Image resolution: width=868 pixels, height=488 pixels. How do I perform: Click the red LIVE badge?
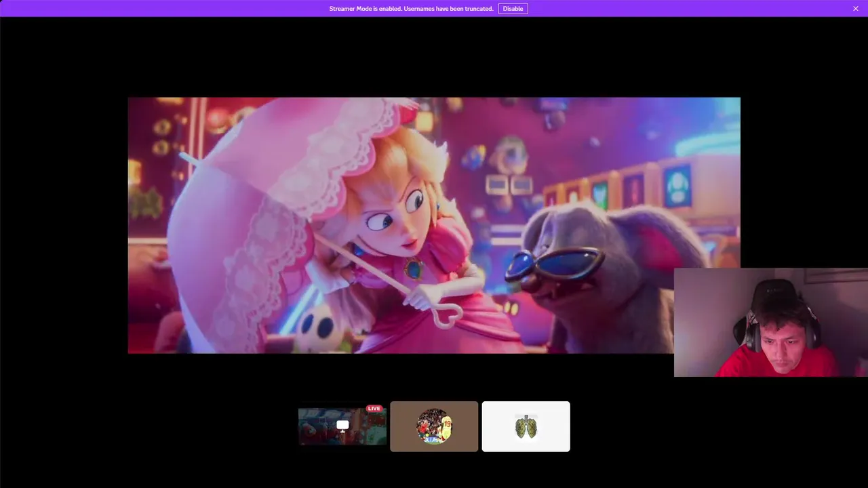point(374,409)
